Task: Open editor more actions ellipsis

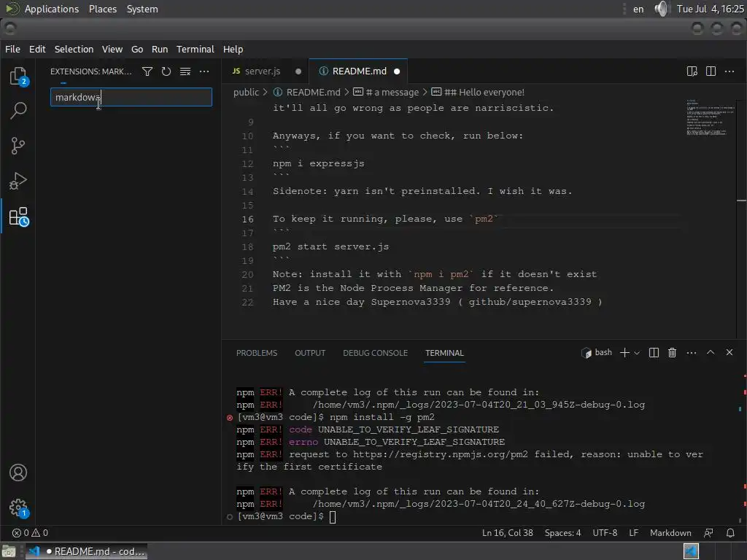Action: pyautogui.click(x=729, y=71)
